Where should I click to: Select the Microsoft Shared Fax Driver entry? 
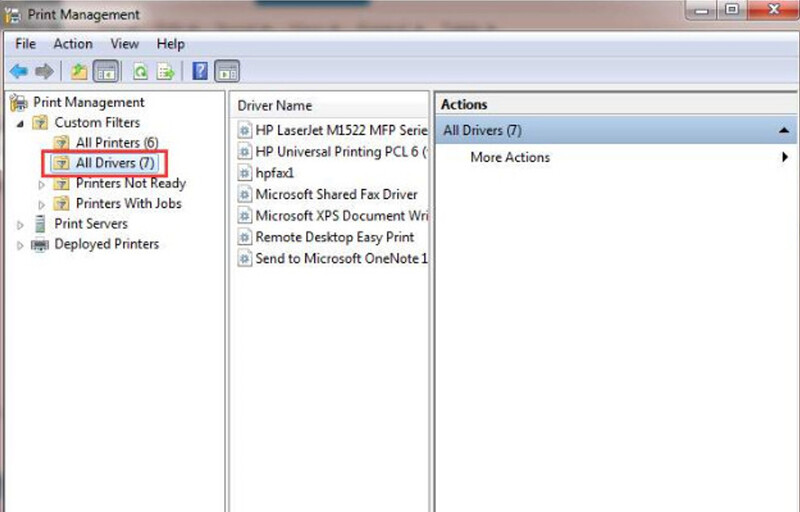click(336, 194)
